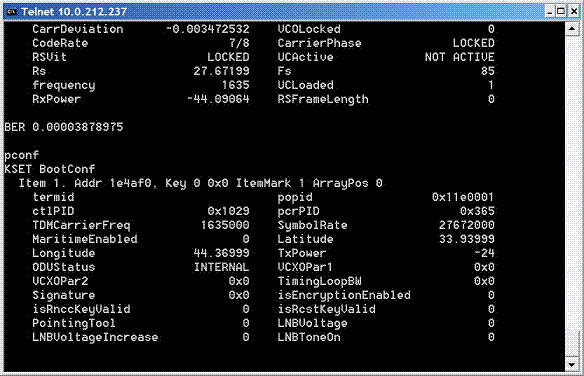Click the Longitude value 44.36999
This screenshot has width=584, height=376.
coord(221,254)
